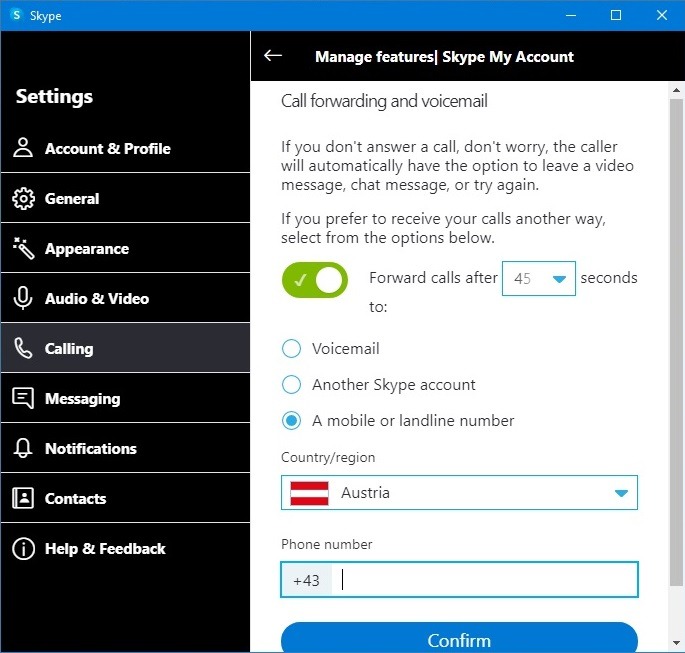
Task: Select the Calling settings section
Action: click(125, 348)
